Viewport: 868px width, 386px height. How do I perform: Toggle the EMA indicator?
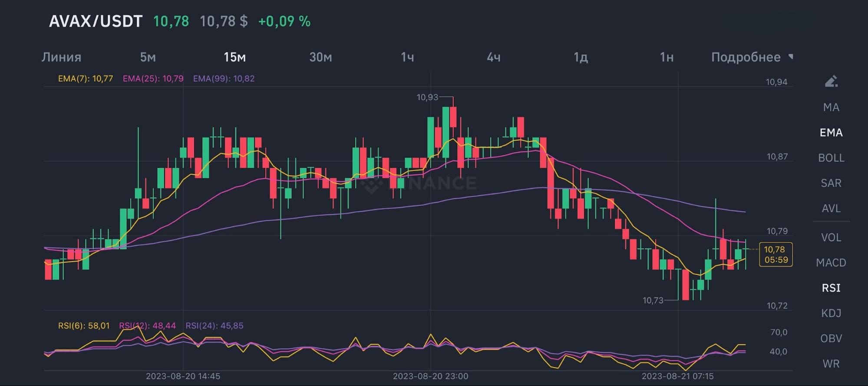point(831,132)
